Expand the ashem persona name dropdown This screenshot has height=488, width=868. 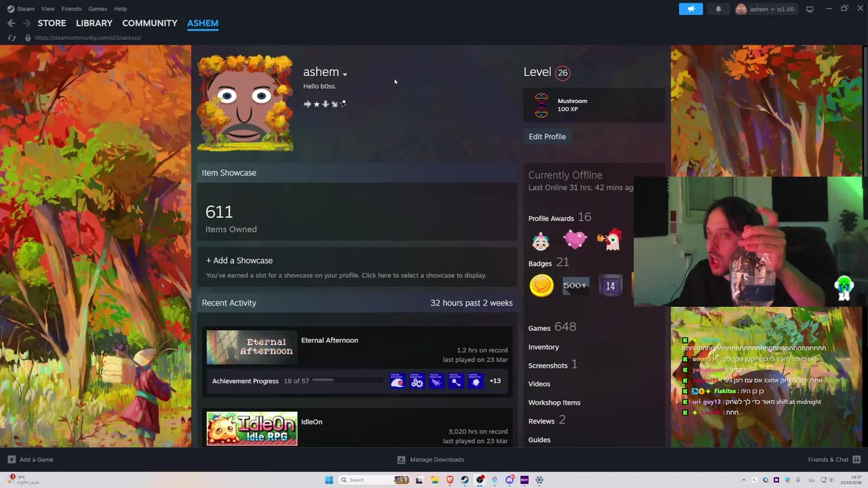coord(344,73)
